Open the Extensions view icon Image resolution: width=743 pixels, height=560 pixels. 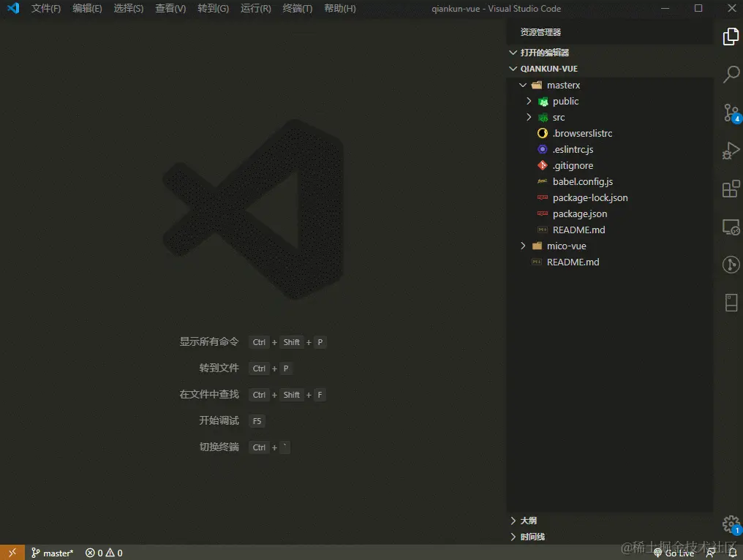click(731, 189)
